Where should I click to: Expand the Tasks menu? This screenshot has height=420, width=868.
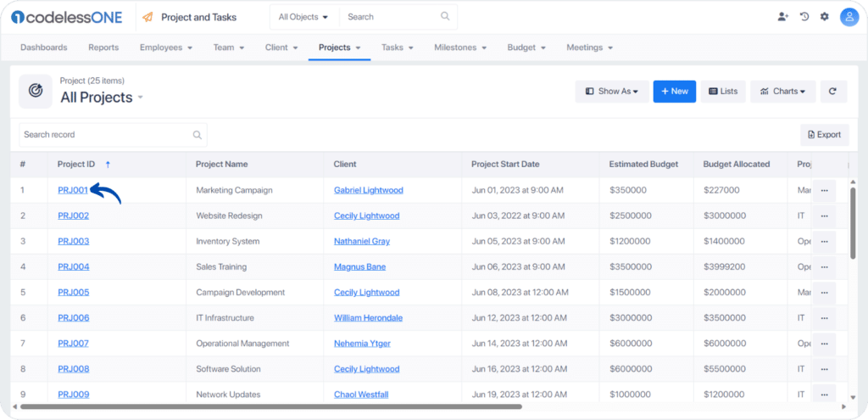pyautogui.click(x=398, y=48)
